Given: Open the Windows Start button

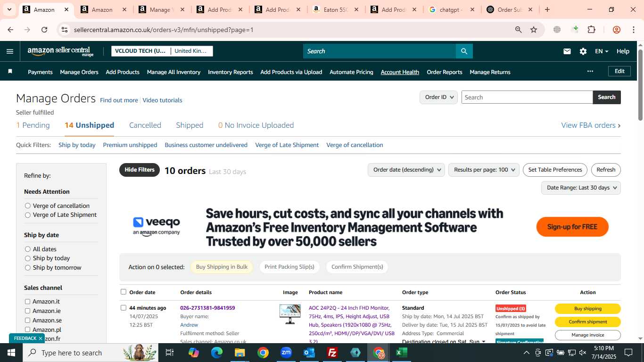Looking at the screenshot, I should 11,353.
